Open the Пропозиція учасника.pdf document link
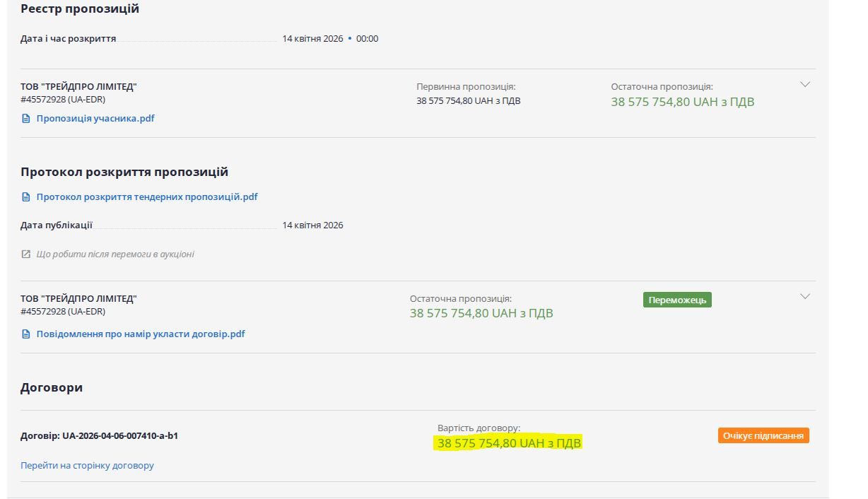 95,119
